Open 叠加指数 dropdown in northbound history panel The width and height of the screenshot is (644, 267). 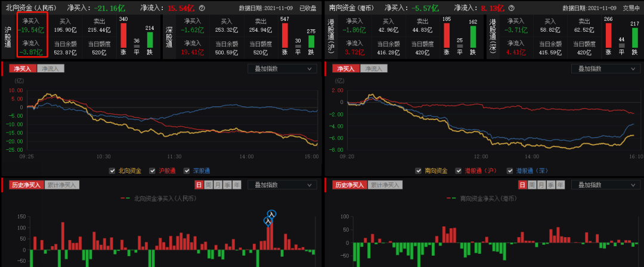coord(282,185)
